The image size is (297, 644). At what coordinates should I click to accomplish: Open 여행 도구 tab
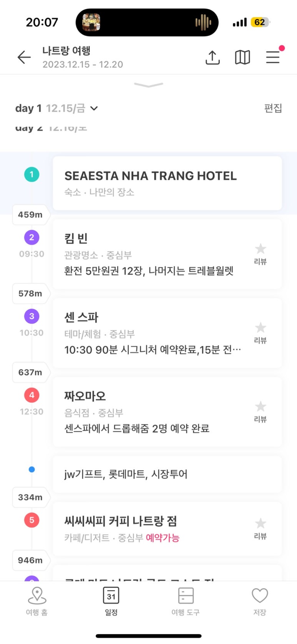click(186, 601)
